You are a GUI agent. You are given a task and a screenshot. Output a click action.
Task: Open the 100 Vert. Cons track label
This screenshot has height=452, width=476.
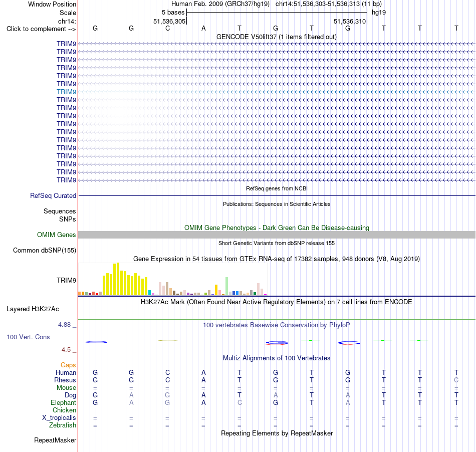[28, 337]
